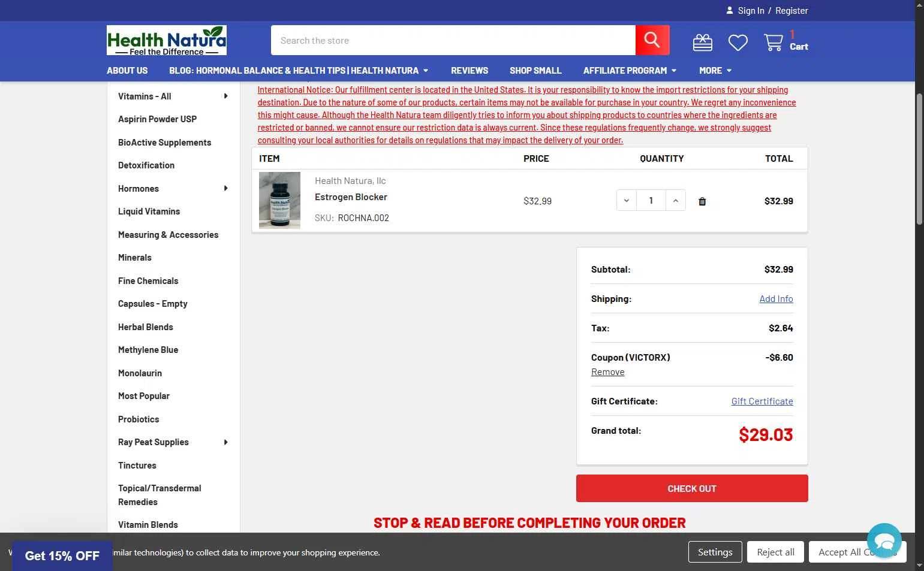The width and height of the screenshot is (924, 571).
Task: Open the shopping cart icon
Action: pos(773,43)
